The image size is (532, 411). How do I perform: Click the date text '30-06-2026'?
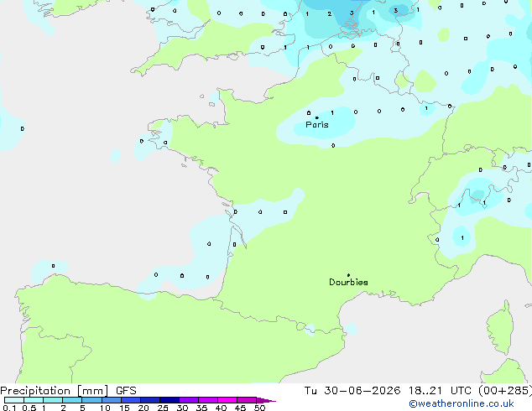pos(362,391)
